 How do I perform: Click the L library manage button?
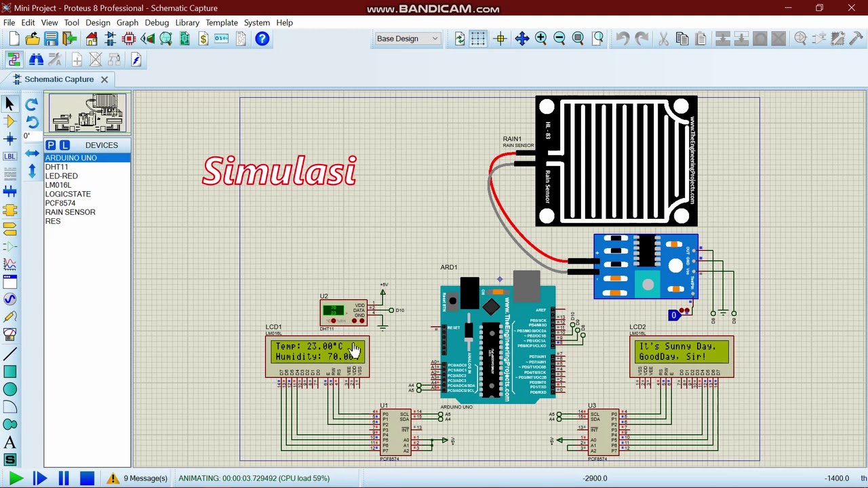point(64,145)
